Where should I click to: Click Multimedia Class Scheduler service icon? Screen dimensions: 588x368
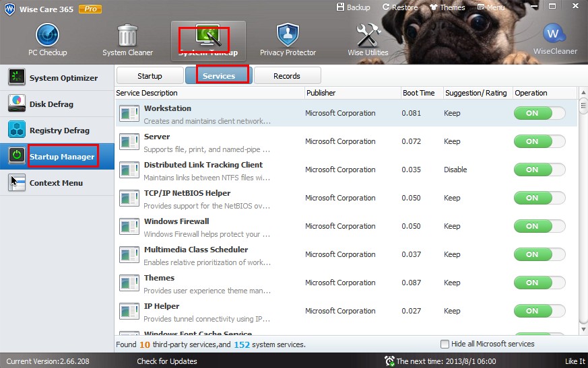[x=129, y=255]
